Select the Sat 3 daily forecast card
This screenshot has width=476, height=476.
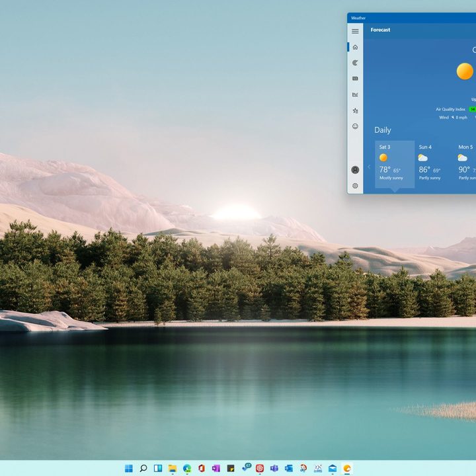395,164
